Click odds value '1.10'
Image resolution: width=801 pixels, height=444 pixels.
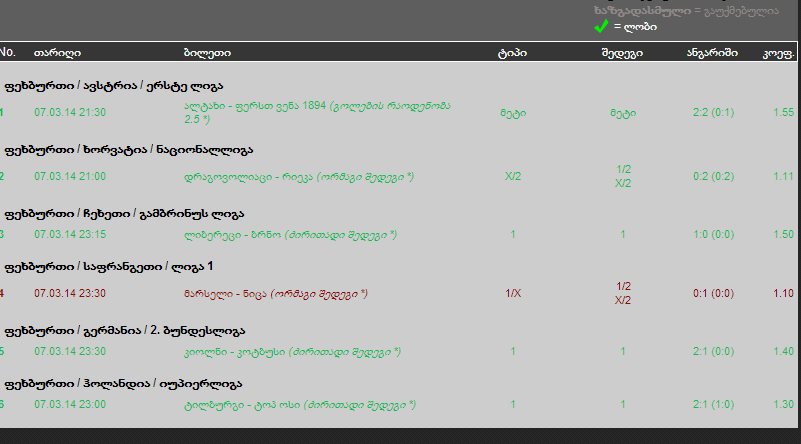tap(784, 293)
